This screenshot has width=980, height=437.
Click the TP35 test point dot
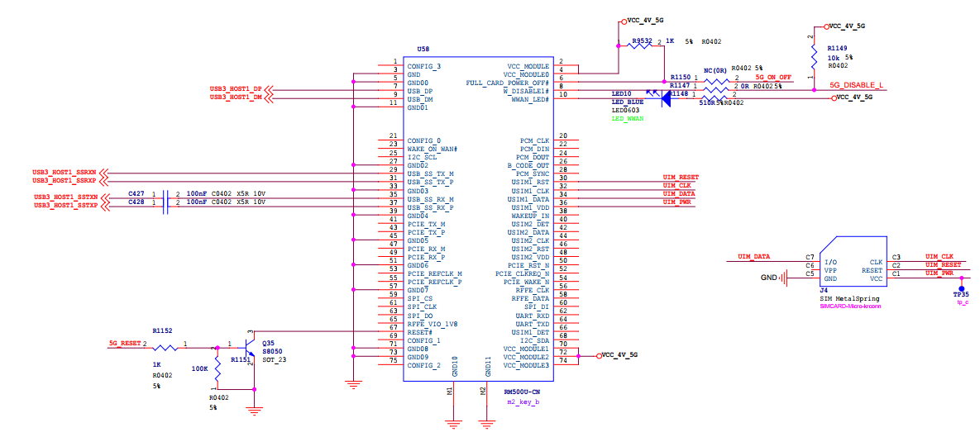tap(961, 287)
